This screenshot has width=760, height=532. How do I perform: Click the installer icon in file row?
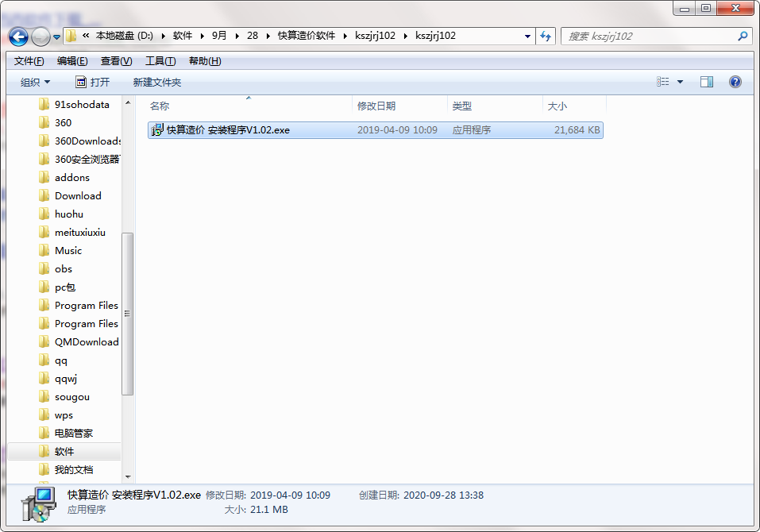tap(157, 130)
